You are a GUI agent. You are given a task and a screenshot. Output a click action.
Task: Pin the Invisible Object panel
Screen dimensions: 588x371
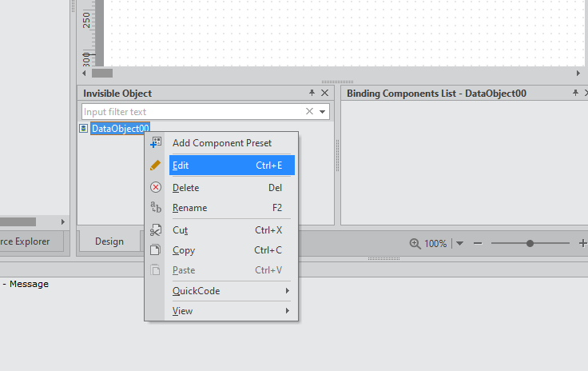click(312, 93)
